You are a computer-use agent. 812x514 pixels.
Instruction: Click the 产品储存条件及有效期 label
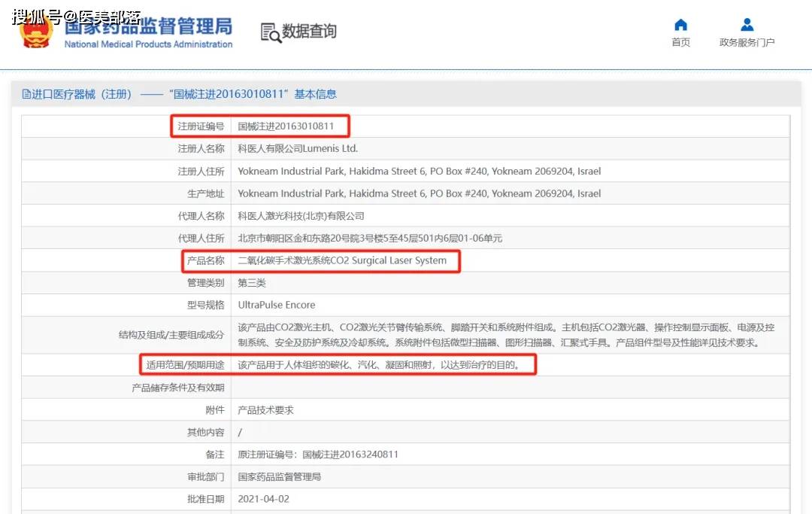[177, 388]
